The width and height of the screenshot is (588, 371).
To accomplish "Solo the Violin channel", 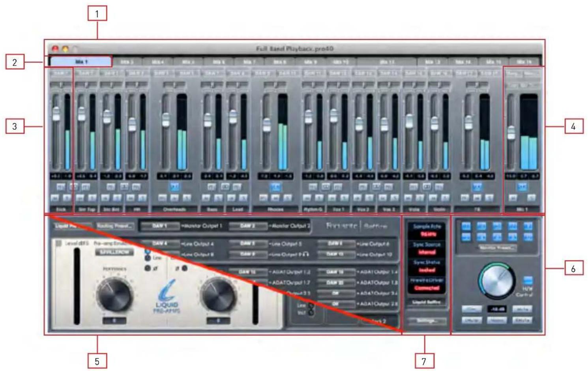I will [445, 198].
